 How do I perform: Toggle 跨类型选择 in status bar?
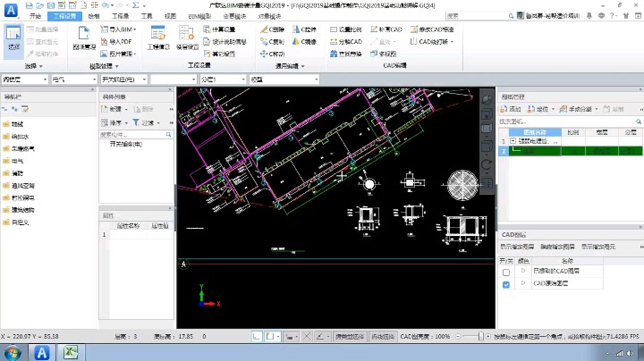click(350, 336)
